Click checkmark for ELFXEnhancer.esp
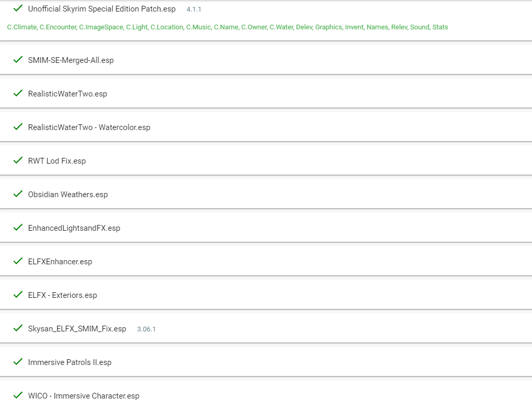532x408 pixels. click(x=18, y=261)
